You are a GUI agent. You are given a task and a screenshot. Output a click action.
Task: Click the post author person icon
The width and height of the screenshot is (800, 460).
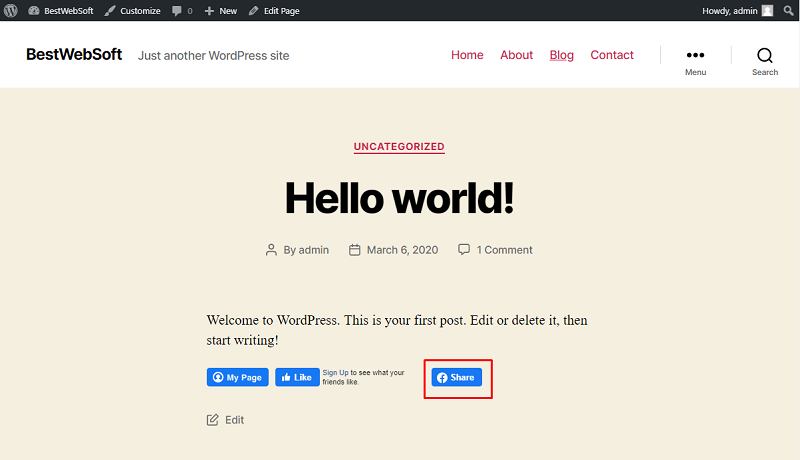[x=271, y=250]
